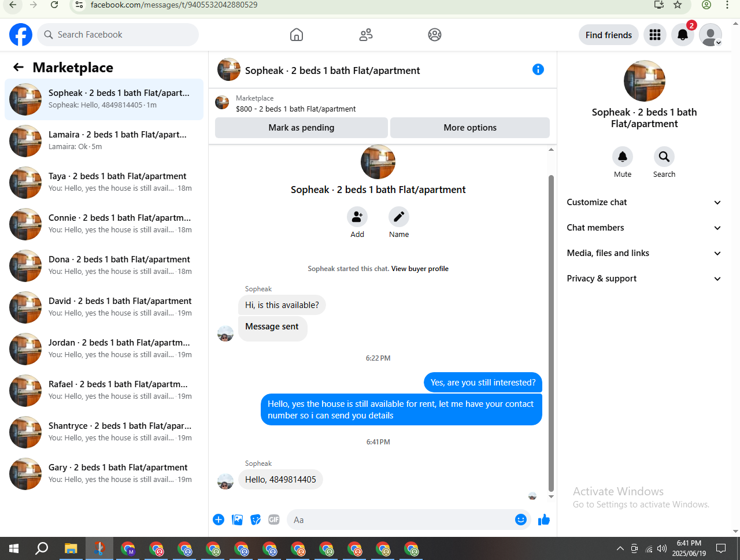Open Connie conversation in list
Image resolution: width=740 pixels, height=560 pixels.
point(104,224)
